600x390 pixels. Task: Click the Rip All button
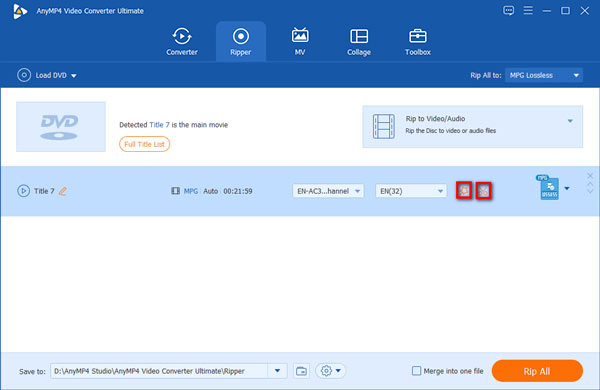click(x=537, y=371)
